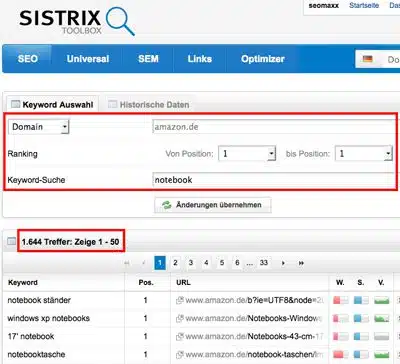Go to results page 5
The width and height of the screenshot is (400, 364).
tap(222, 263)
